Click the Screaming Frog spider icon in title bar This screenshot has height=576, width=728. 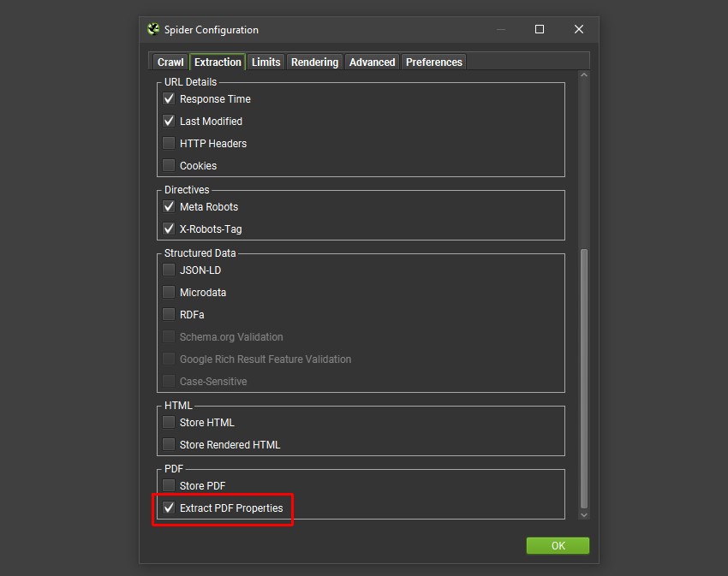(153, 29)
